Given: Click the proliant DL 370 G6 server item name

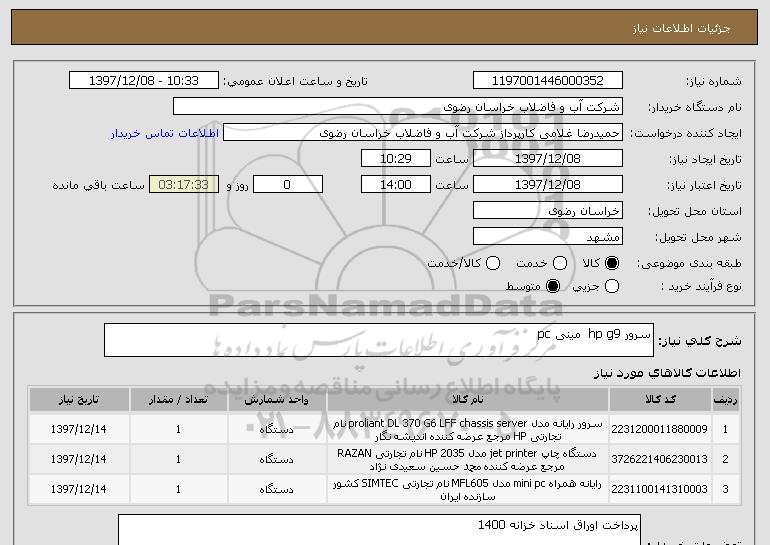Looking at the screenshot, I should pyautogui.click(x=468, y=430).
